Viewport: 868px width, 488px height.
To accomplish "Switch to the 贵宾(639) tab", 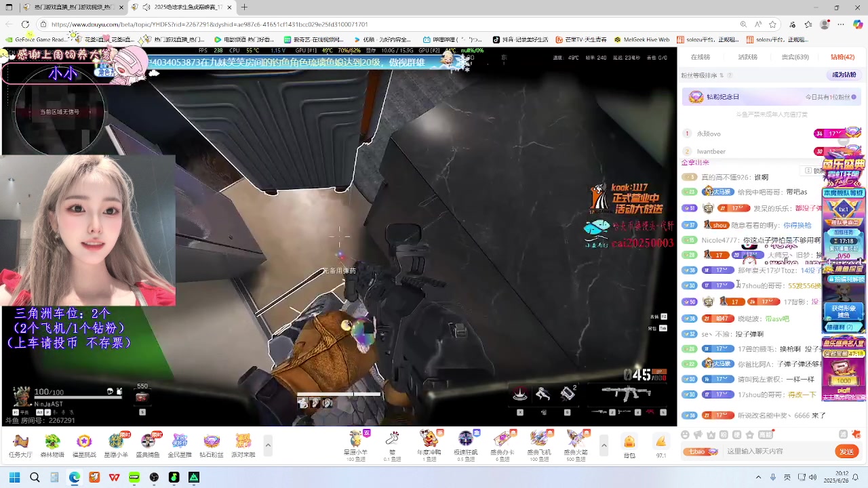I will click(795, 57).
